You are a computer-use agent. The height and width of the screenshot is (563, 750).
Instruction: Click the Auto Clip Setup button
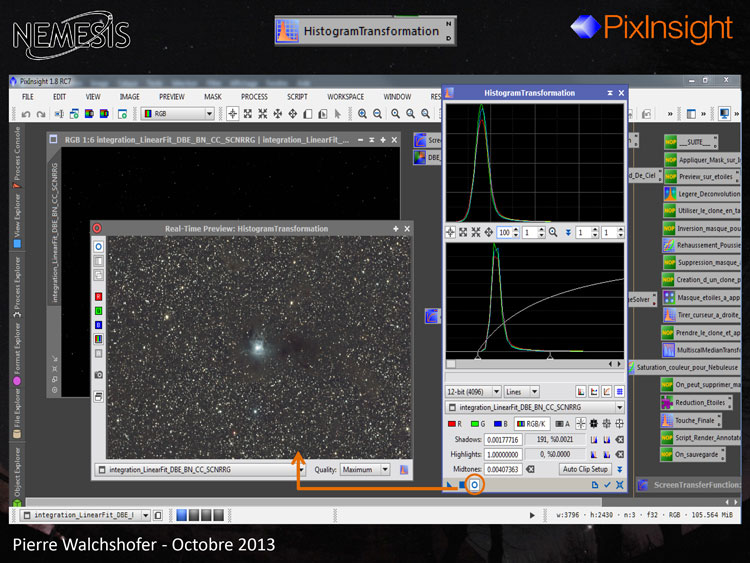(585, 469)
